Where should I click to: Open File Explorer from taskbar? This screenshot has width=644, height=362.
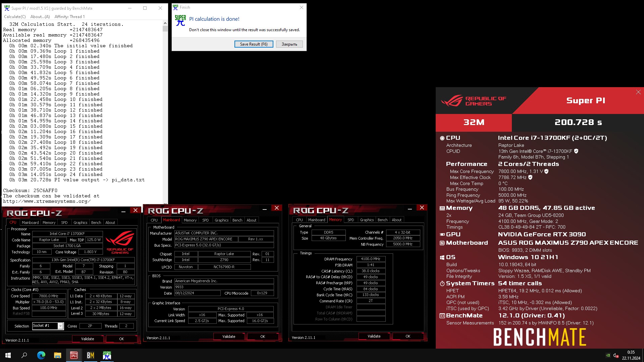tap(57, 355)
